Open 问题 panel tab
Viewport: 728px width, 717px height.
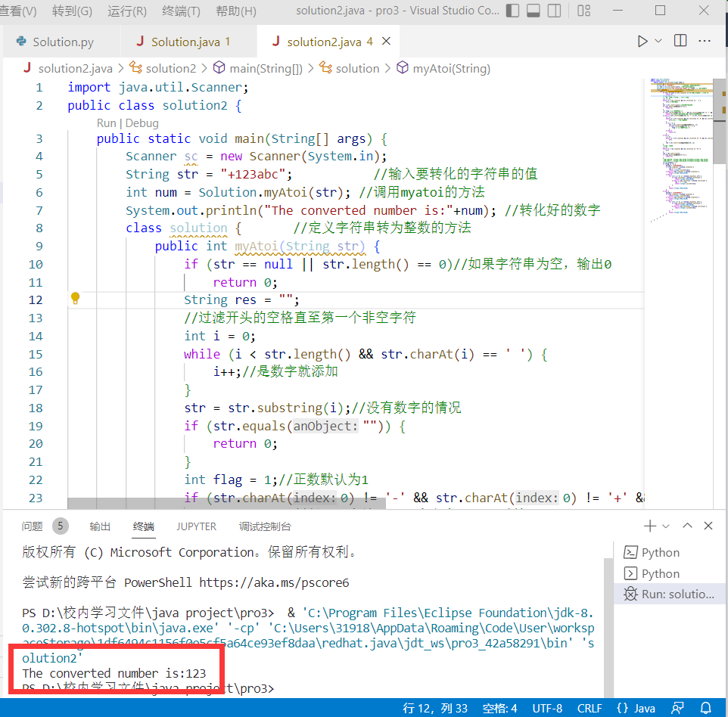(32, 526)
